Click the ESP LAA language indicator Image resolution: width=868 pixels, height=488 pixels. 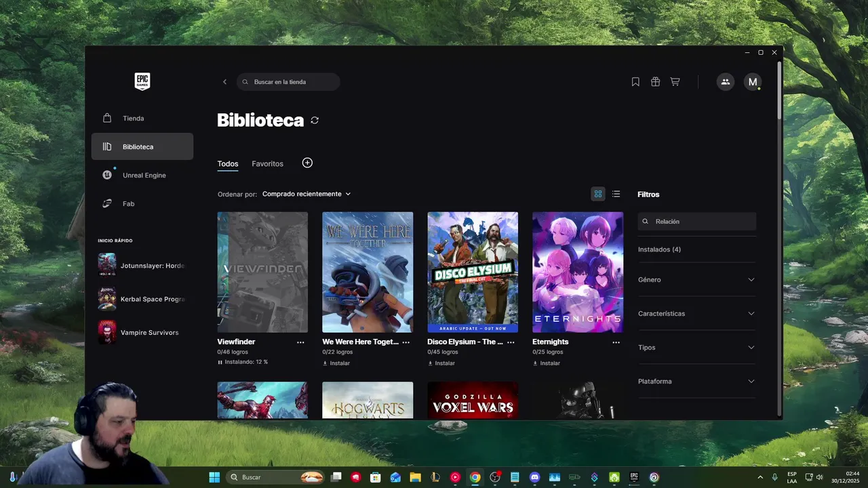click(792, 477)
